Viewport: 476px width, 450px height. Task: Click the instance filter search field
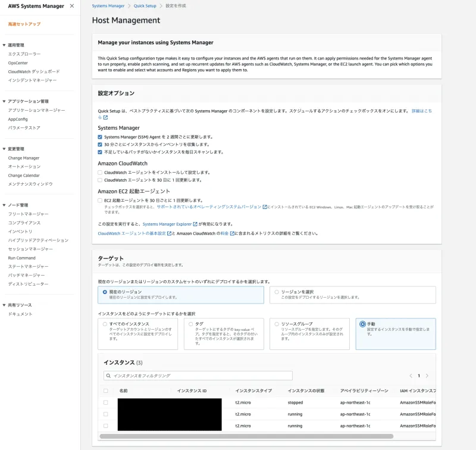point(199,376)
